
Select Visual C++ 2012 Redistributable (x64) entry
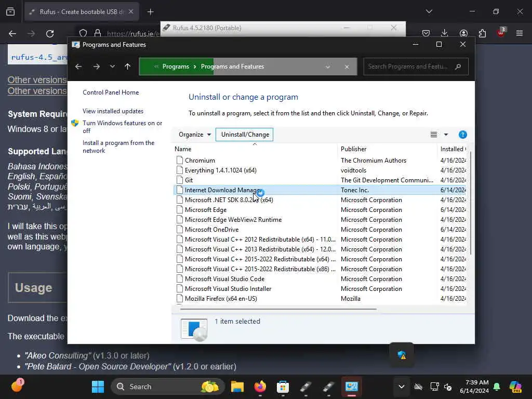click(260, 239)
